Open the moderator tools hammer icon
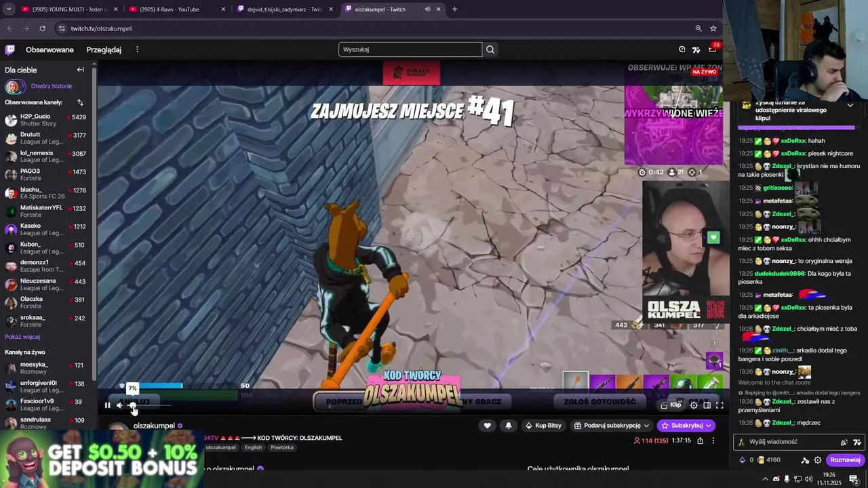Screen dimensions: 868x488 pyautogui.click(x=805, y=460)
